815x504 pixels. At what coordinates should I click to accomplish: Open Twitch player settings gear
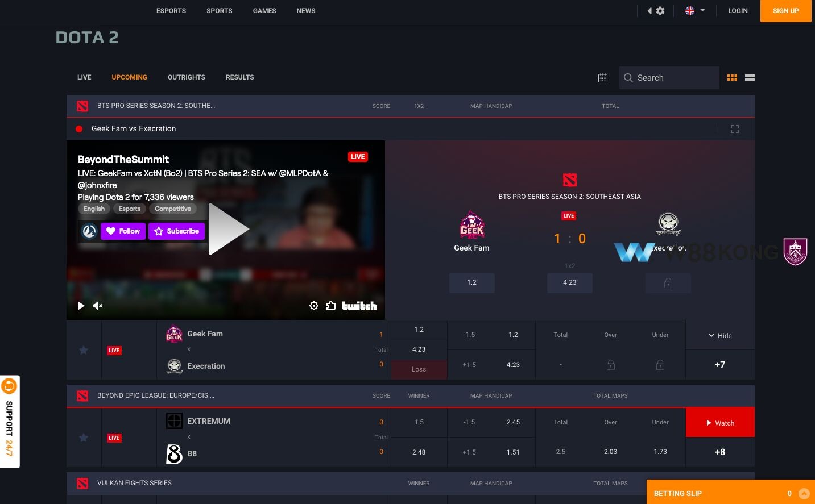(314, 306)
